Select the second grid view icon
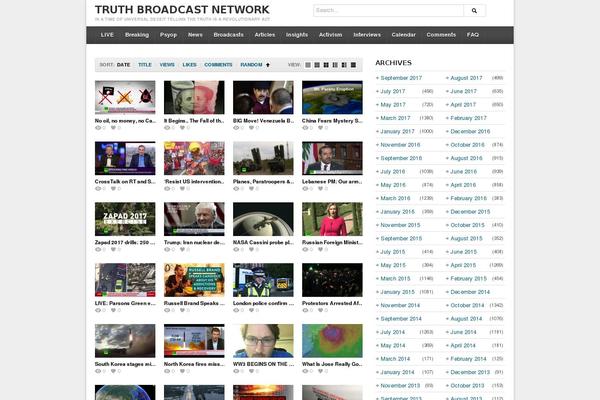600x400 pixels. (317, 65)
